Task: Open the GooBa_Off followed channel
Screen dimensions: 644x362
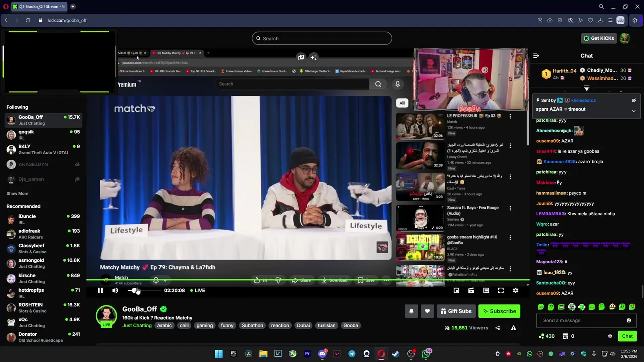Action: tap(43, 120)
